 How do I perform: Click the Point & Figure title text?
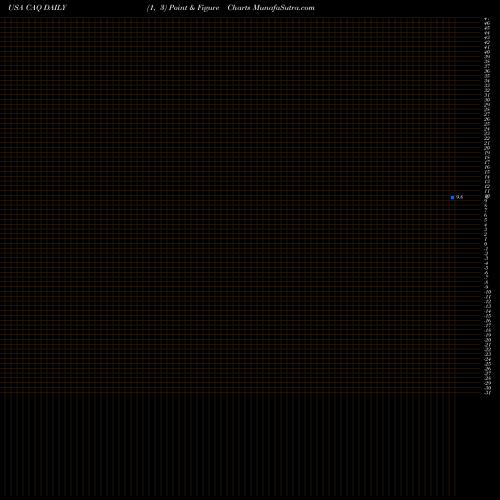click(x=194, y=8)
